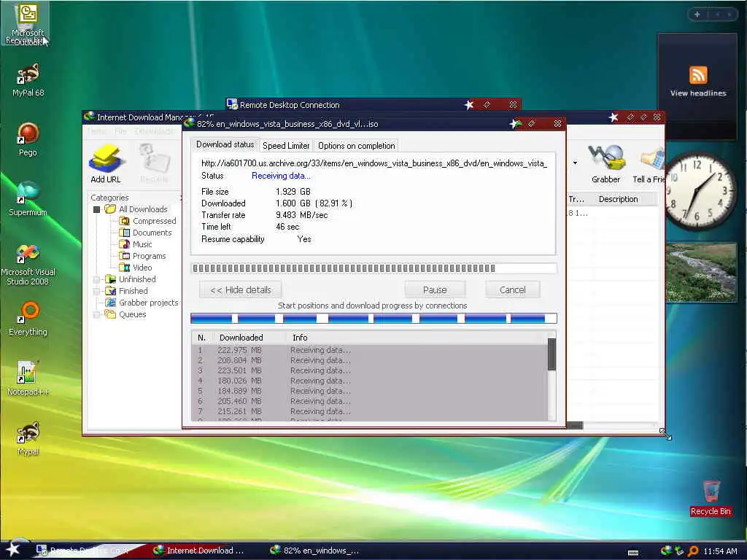Click Internet Download taskbar button

(x=199, y=551)
